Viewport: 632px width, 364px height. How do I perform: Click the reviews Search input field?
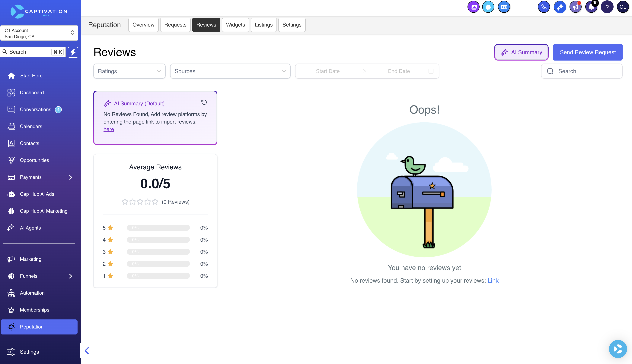click(581, 71)
